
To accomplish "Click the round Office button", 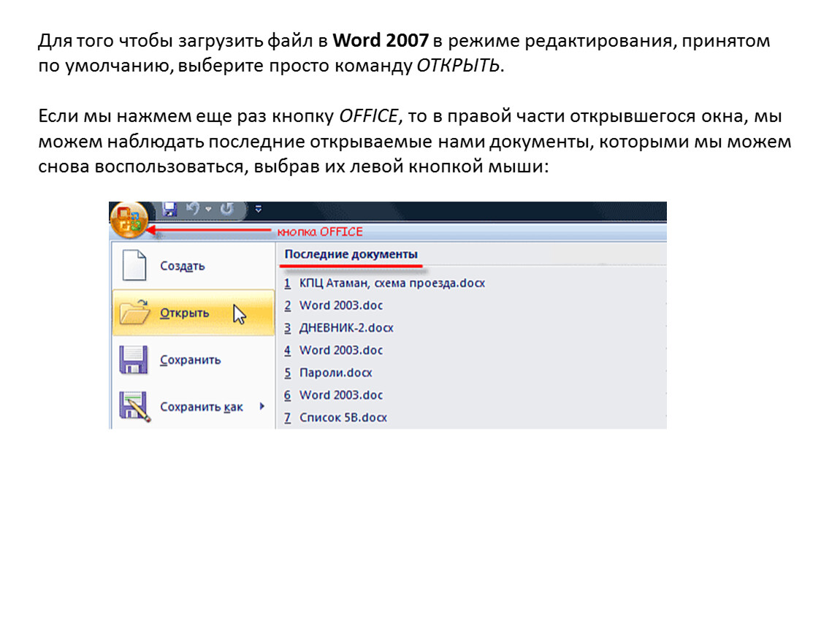I will coord(129,220).
